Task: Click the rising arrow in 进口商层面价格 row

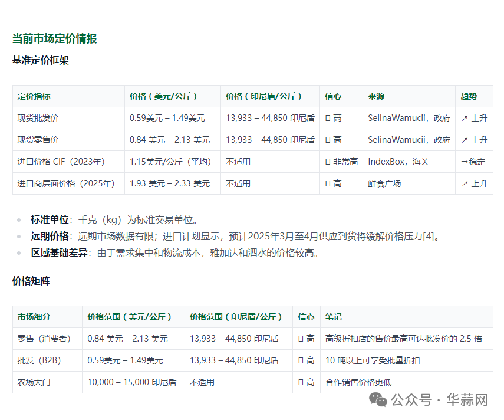Action: (x=465, y=183)
